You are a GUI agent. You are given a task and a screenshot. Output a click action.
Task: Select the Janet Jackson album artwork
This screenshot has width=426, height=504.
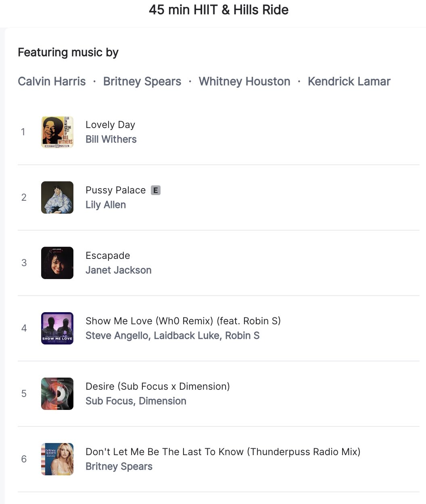pyautogui.click(x=57, y=262)
